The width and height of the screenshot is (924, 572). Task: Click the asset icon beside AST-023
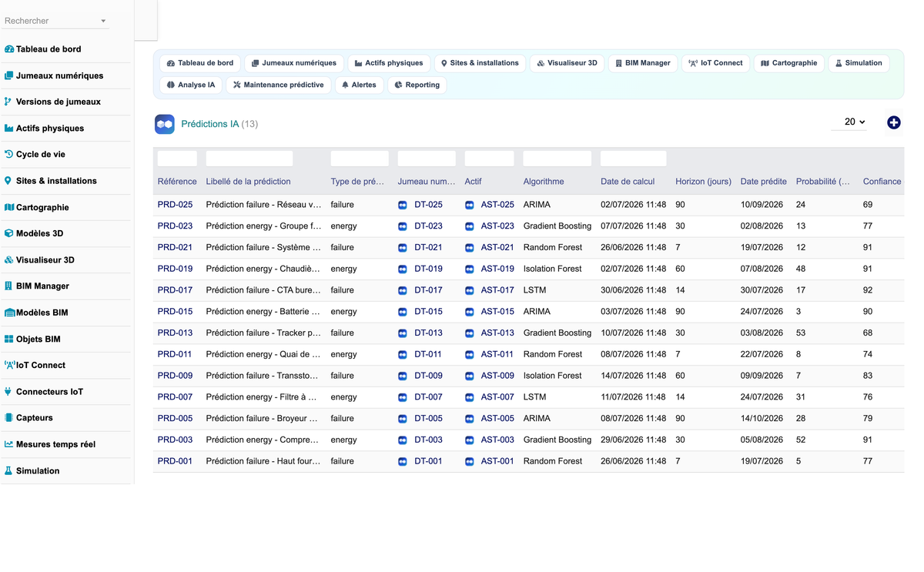pyautogui.click(x=470, y=226)
